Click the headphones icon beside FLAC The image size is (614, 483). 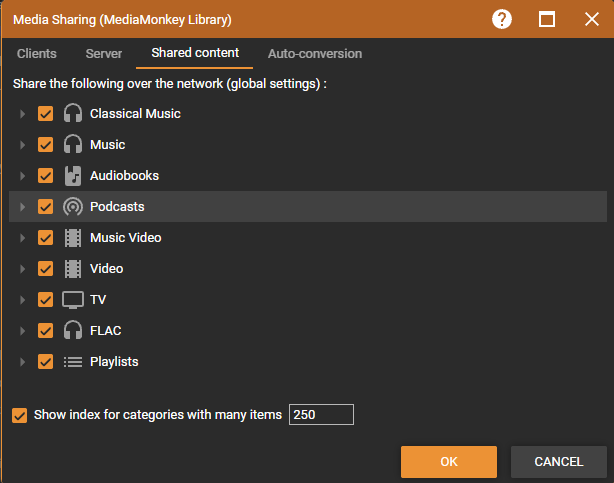point(72,331)
